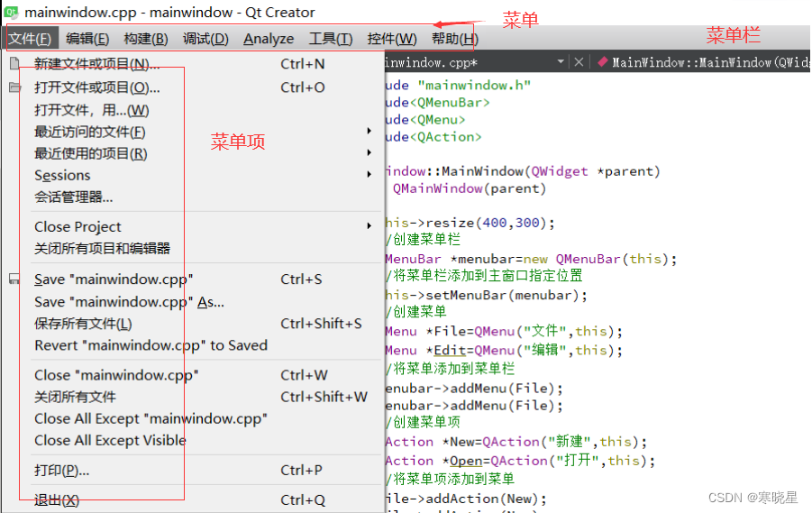The height and width of the screenshot is (513, 812).
Task: Open the 构建(B) menu
Action: point(146,39)
